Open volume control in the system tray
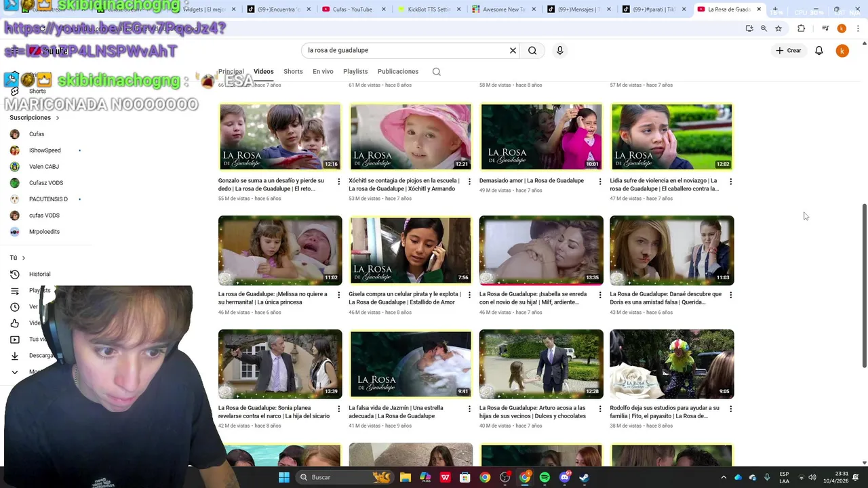The height and width of the screenshot is (488, 868). (812, 477)
